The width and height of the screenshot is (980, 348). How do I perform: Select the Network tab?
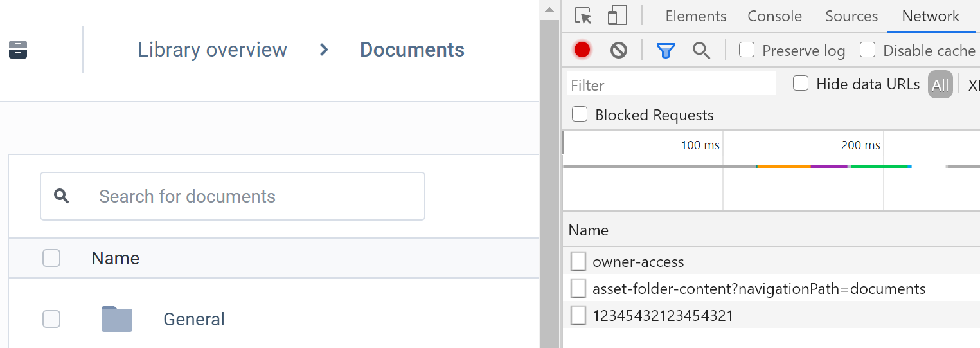(x=931, y=16)
